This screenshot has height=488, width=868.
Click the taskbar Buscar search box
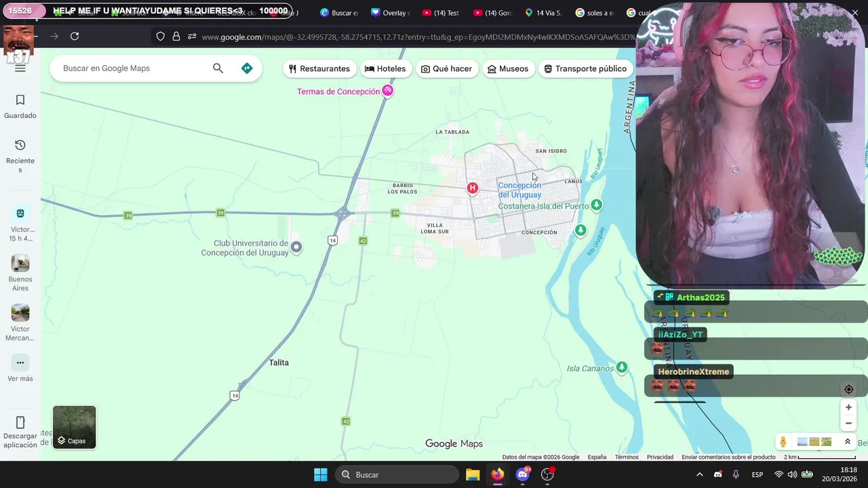point(397,474)
